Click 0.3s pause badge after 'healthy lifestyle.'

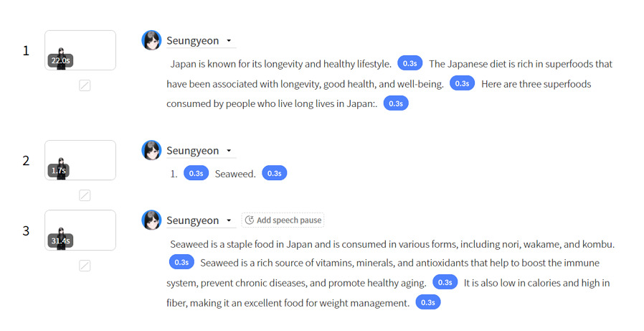[410, 63]
